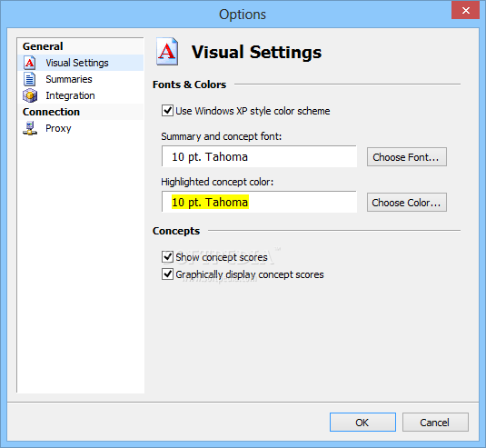Click the Visual Settings sidebar icon
Screen dimensions: 486x448
coord(30,63)
